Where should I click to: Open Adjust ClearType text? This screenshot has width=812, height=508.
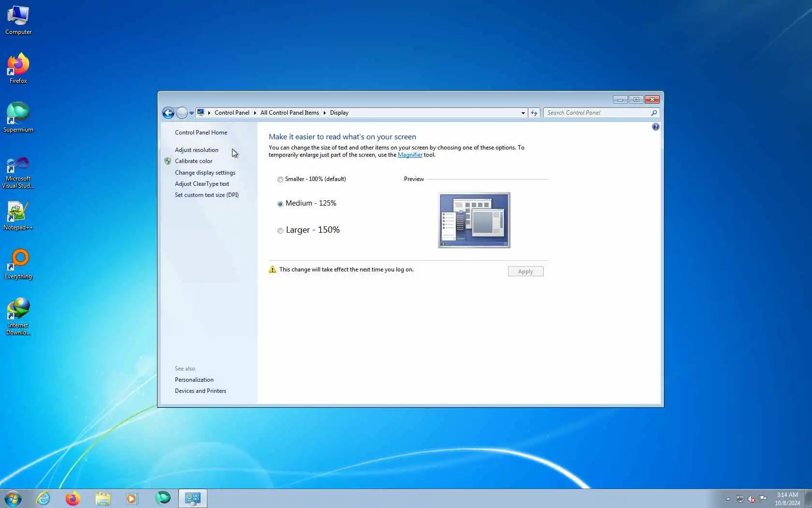coord(202,184)
